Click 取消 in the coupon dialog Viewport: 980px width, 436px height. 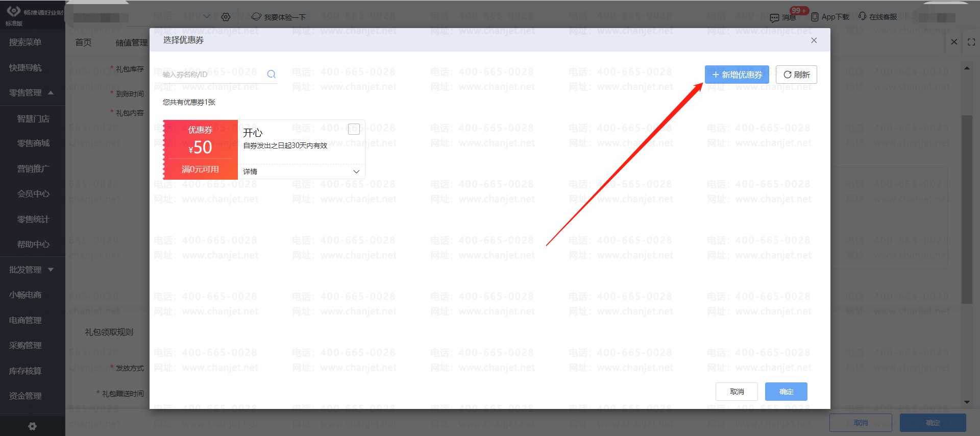[x=737, y=392]
